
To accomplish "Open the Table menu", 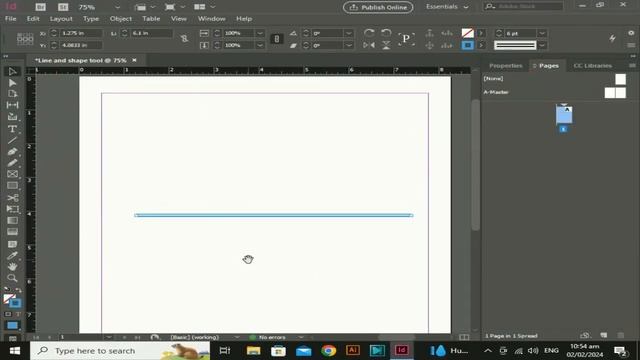I will pos(151,19).
